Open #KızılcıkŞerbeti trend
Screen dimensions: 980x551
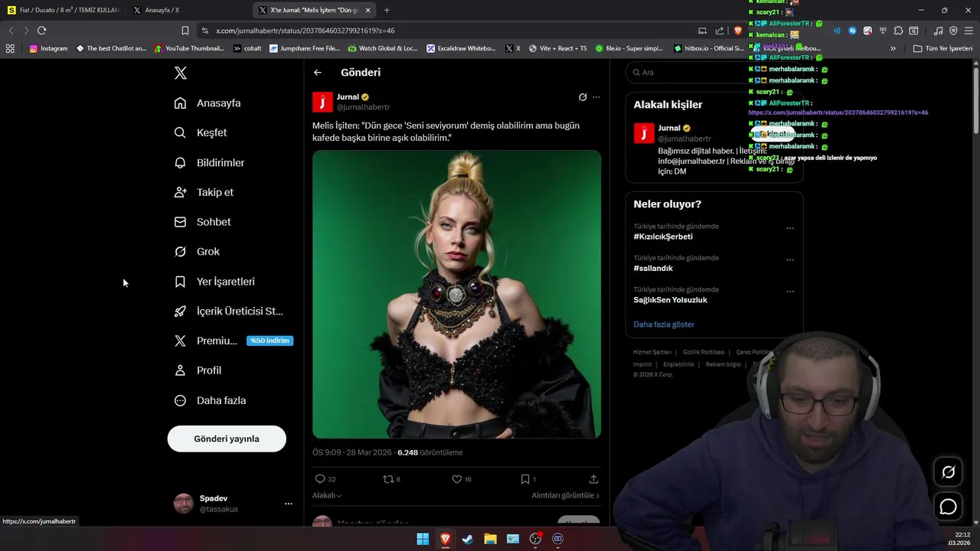663,236
